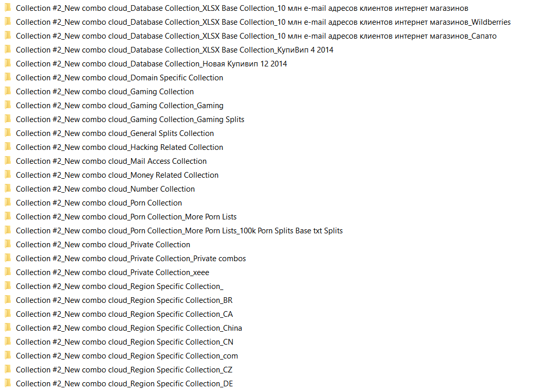Screen dimensions: 557x392
Task: Select Gaming Collection_Gaming folder name
Action: (x=120, y=106)
